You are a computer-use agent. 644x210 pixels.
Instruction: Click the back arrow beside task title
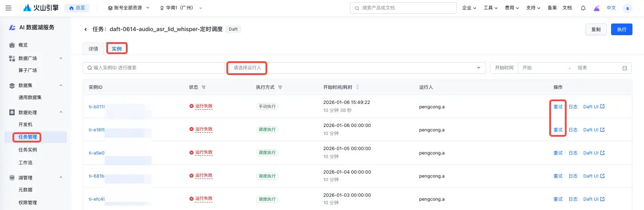[x=86, y=29]
